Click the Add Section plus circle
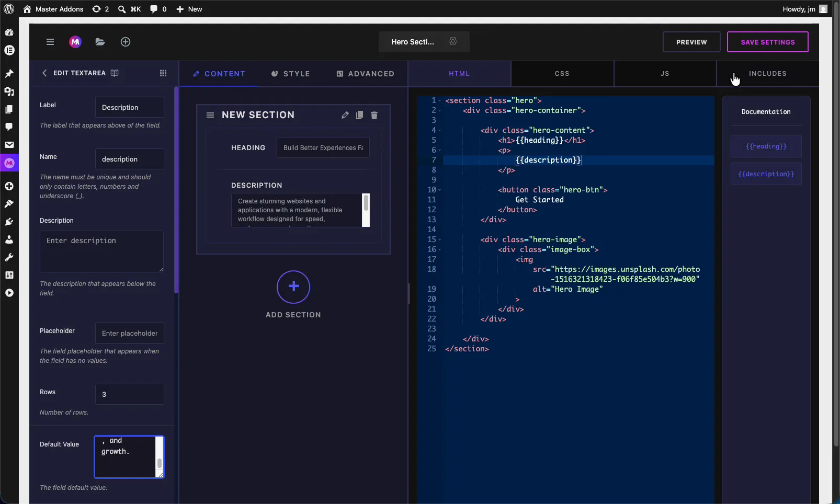The width and height of the screenshot is (840, 504). (293, 287)
